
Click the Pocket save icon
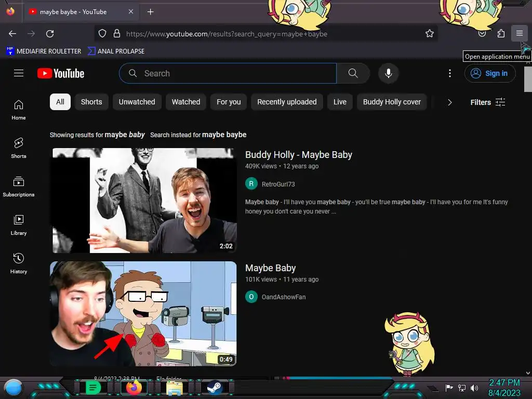[482, 34]
